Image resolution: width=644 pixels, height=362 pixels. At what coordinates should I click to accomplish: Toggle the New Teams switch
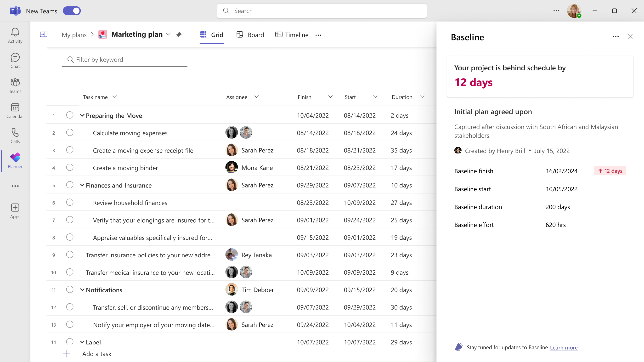(x=72, y=11)
